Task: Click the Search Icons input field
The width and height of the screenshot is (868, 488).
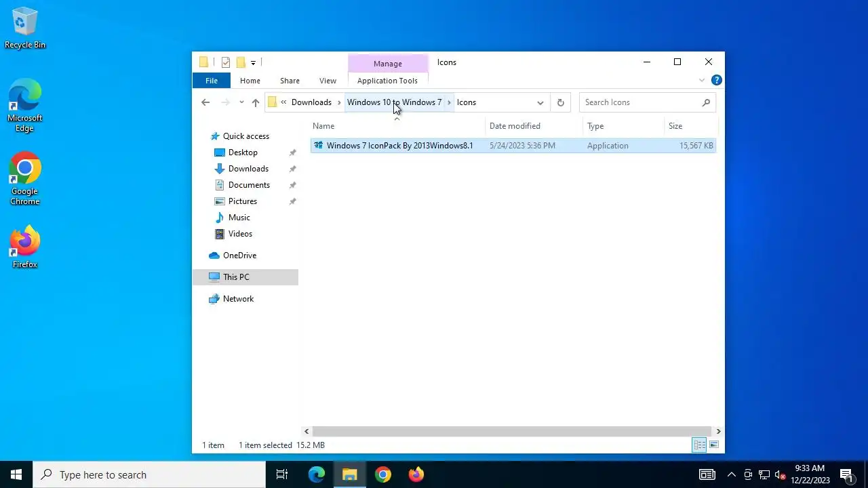Action: pyautogui.click(x=640, y=102)
